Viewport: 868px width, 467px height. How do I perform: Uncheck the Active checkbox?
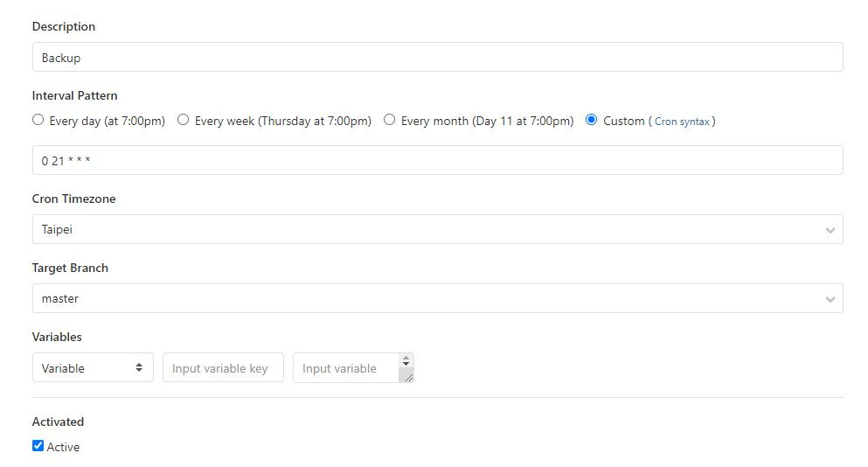click(38, 446)
